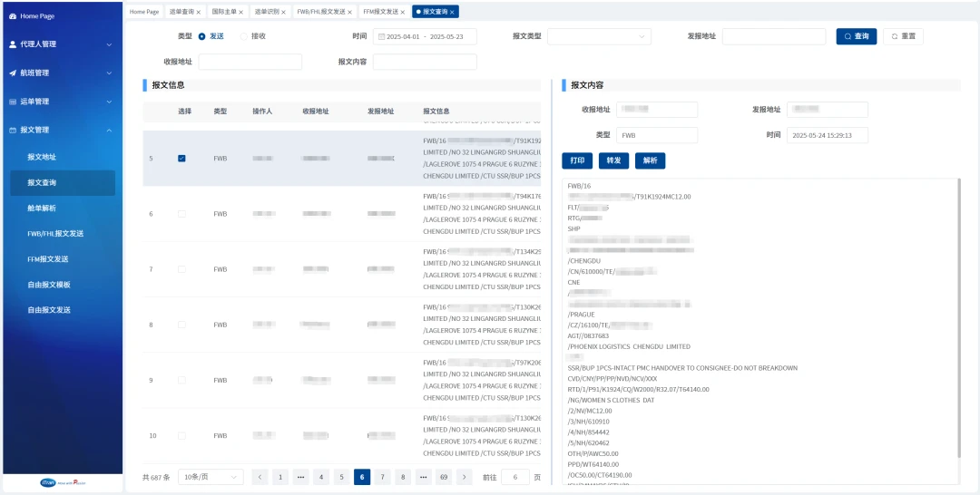Viewport: 980px width, 495px height.
Task: Click the message content vertical scrollbar
Action: (959, 318)
